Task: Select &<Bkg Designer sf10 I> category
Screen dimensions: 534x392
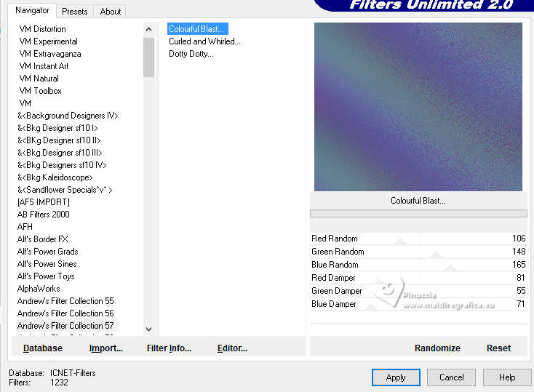Action: [57, 128]
